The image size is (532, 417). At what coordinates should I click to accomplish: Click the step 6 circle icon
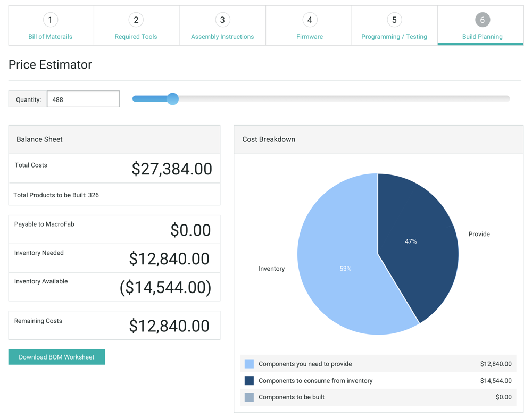pos(482,20)
